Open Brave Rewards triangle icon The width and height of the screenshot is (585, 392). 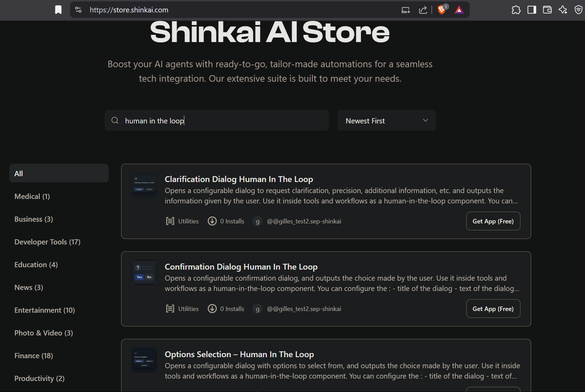[459, 10]
